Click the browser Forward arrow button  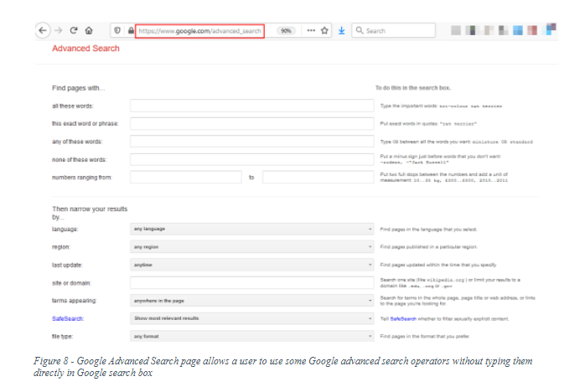pyautogui.click(x=58, y=31)
